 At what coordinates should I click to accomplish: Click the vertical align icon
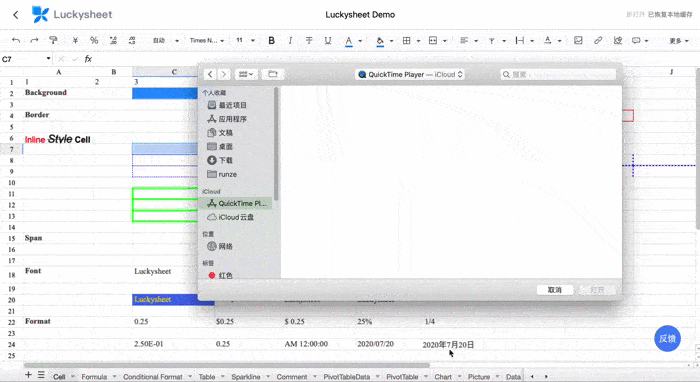tap(492, 41)
